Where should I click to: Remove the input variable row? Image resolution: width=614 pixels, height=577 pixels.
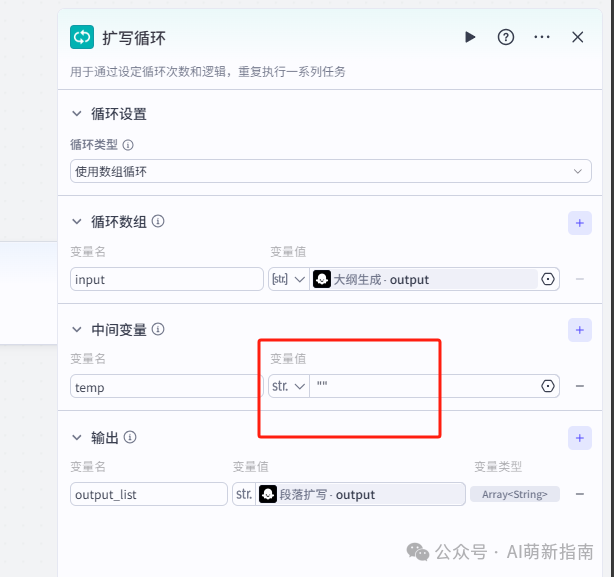[x=580, y=279]
